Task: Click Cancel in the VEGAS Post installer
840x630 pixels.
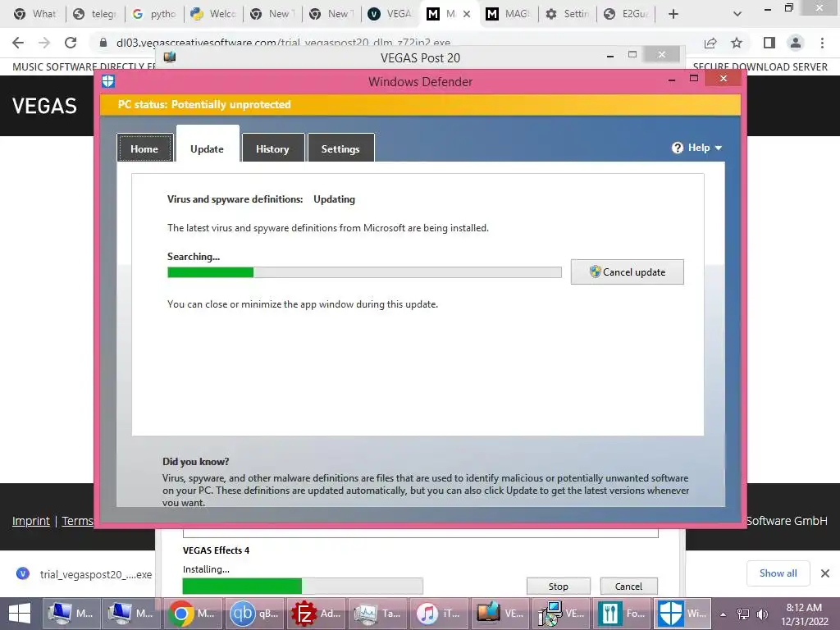Action: click(x=628, y=586)
